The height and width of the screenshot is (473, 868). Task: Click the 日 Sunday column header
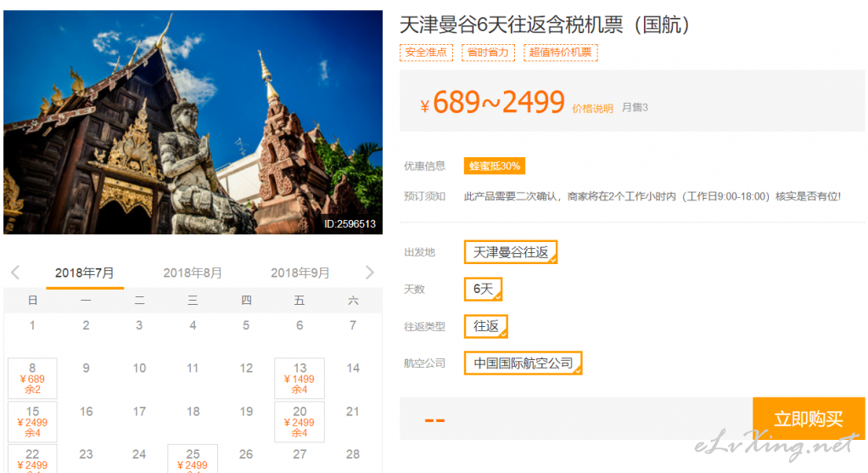32,301
